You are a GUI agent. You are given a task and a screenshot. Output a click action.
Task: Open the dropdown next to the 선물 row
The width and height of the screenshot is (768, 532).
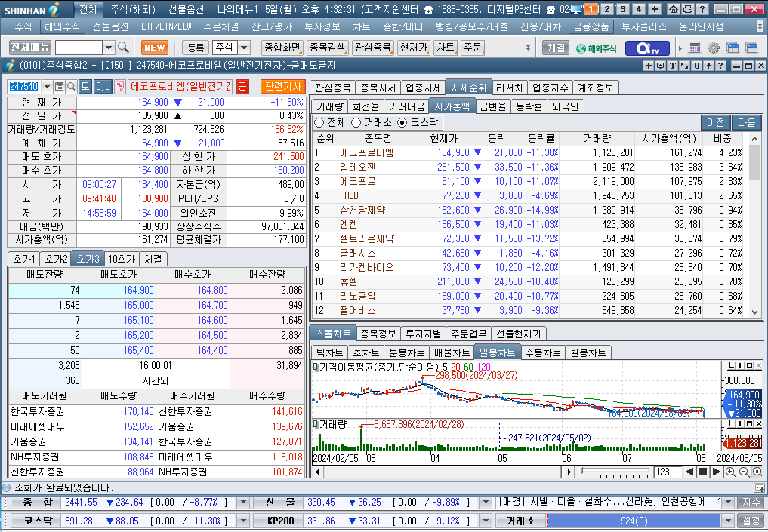tap(486, 502)
